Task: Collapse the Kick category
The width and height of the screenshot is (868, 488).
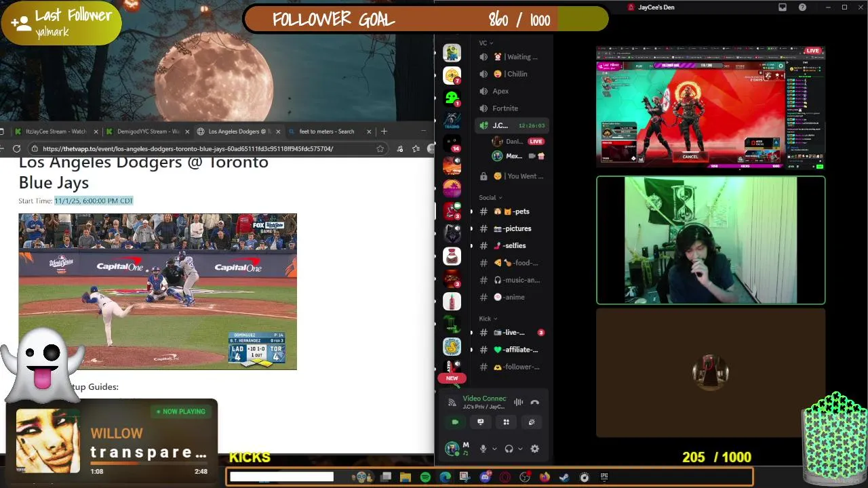Action: coord(488,319)
